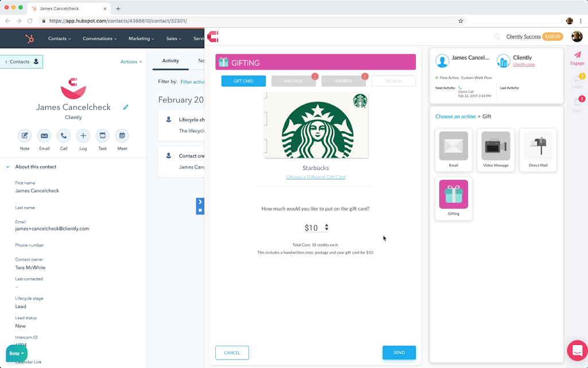Click the blue arrow collapse panel handle

(x=200, y=202)
